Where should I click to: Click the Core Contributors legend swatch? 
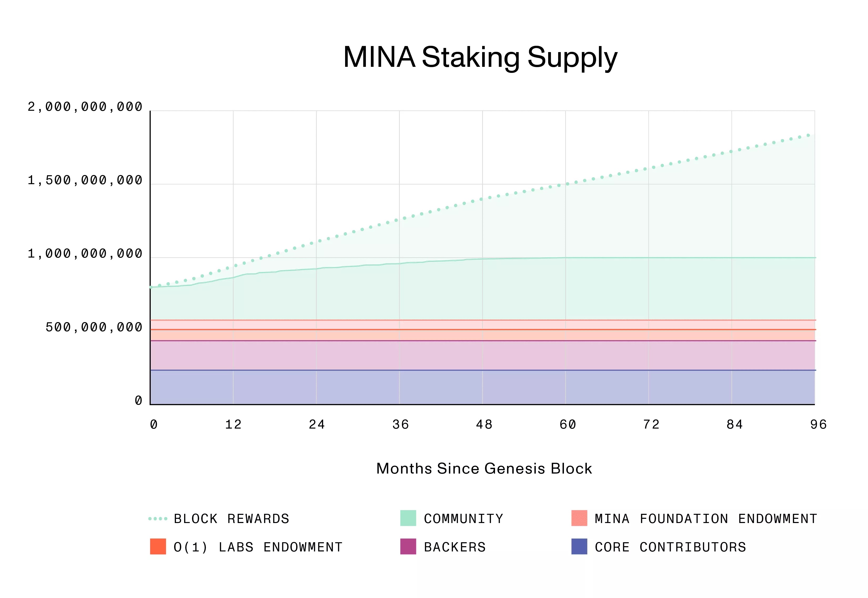[x=579, y=547]
